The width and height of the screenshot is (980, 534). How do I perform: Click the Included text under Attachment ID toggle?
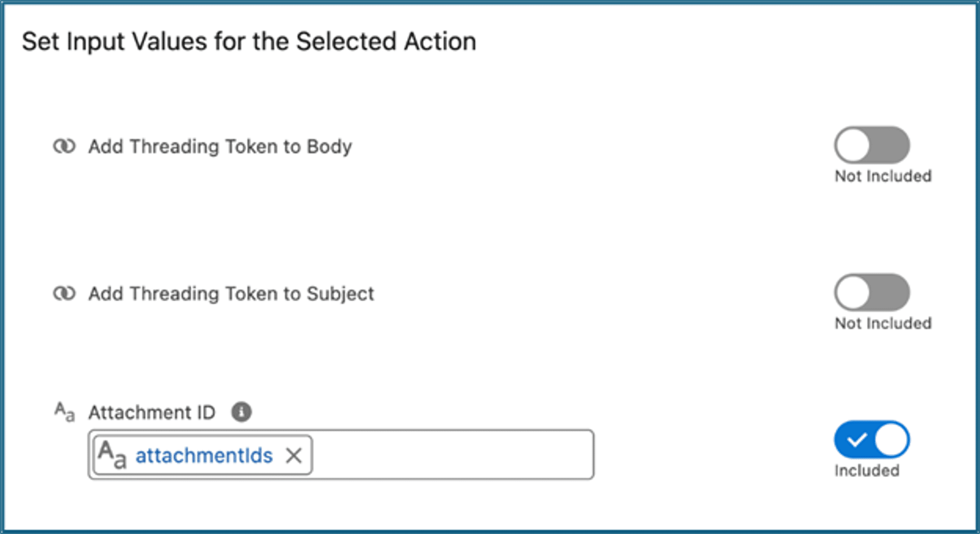coord(867,471)
